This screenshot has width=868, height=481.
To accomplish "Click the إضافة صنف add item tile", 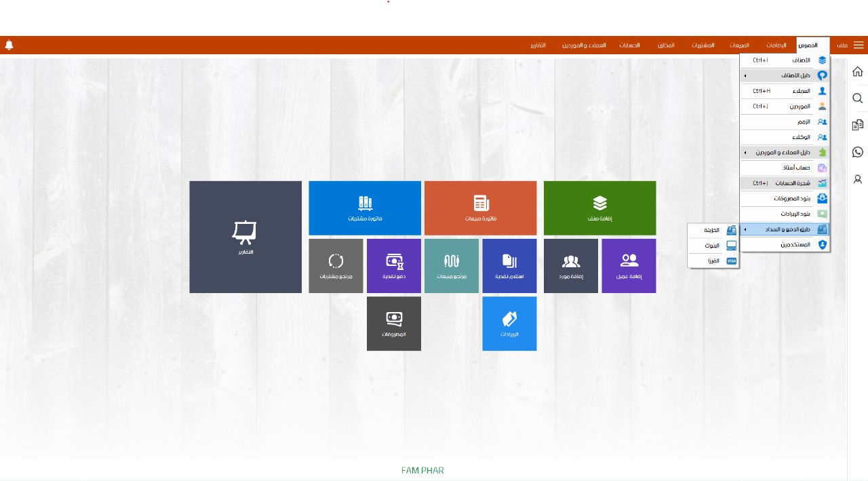I will [599, 208].
